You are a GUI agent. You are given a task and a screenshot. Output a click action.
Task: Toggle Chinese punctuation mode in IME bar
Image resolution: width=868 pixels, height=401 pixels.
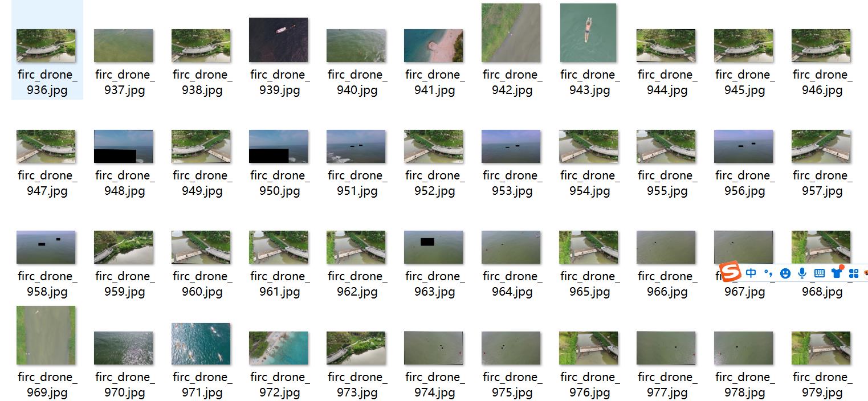(768, 273)
